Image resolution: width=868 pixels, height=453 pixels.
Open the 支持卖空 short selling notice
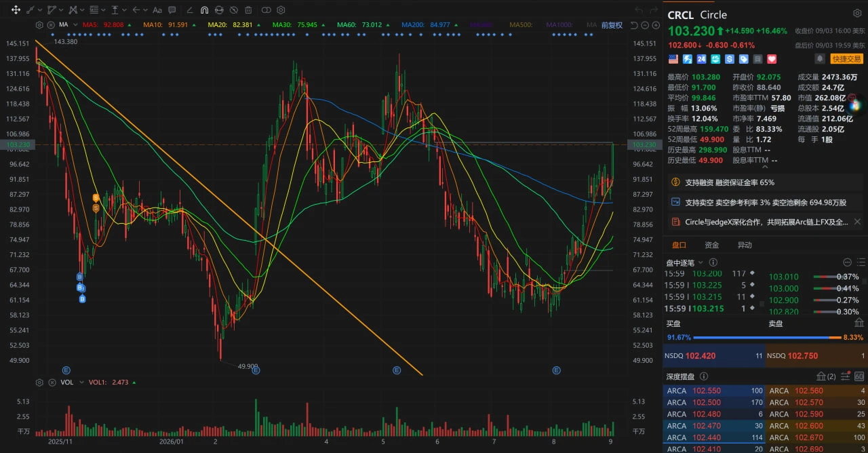click(766, 202)
